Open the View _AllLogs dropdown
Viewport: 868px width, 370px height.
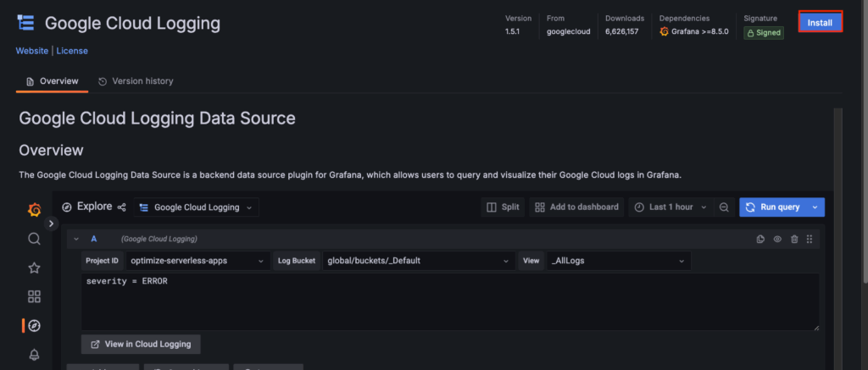click(x=619, y=261)
